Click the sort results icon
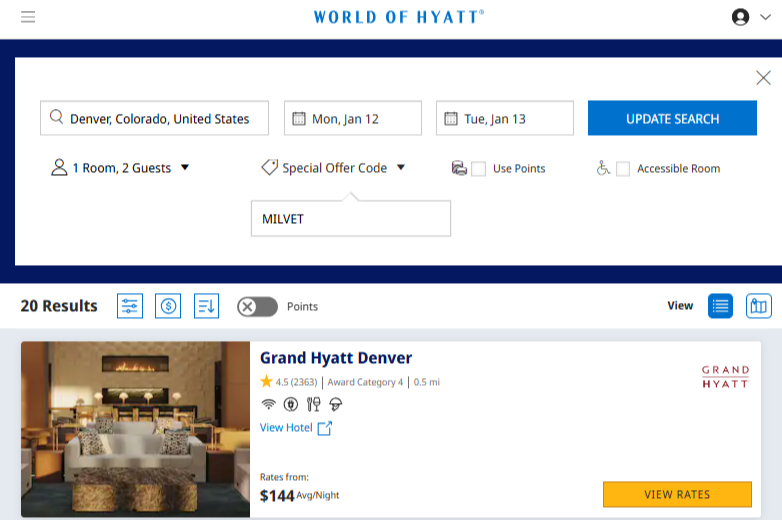The height and width of the screenshot is (520, 782). (206, 306)
